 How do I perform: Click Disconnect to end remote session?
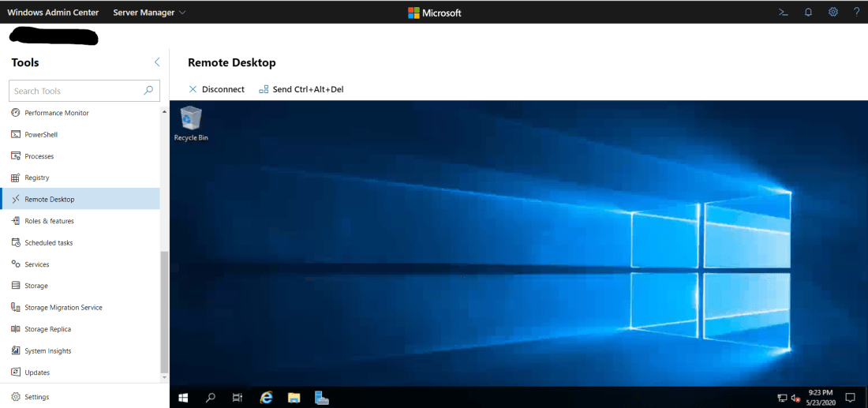coord(216,89)
